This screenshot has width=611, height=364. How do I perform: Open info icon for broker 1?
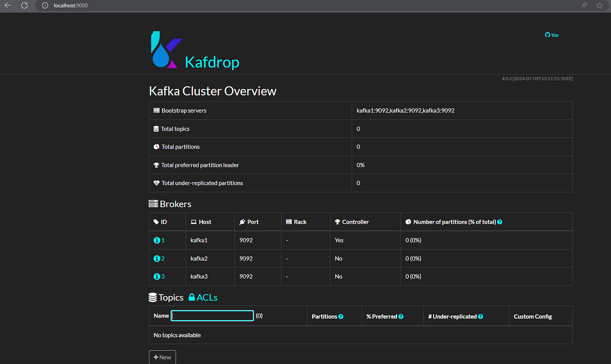(x=157, y=240)
